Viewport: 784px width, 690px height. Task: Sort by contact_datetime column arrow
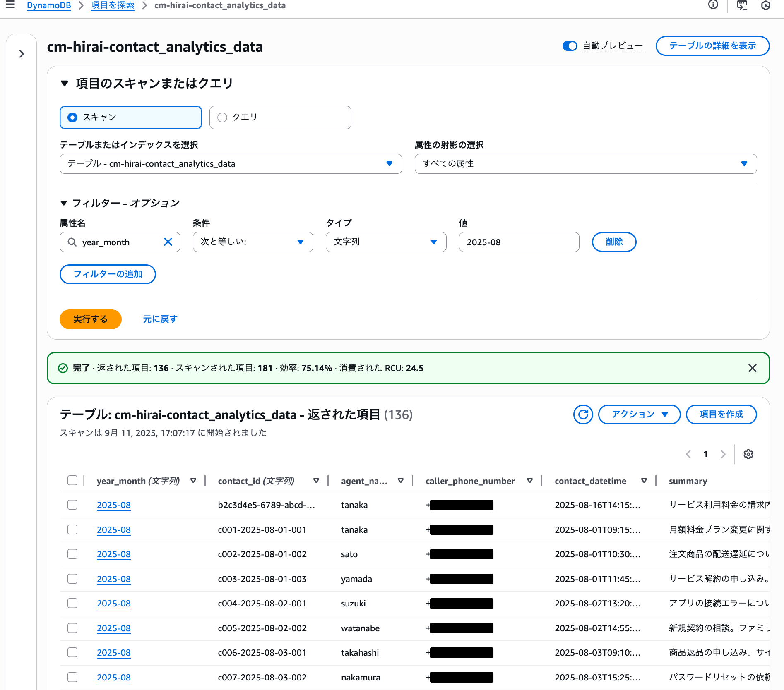coord(644,481)
